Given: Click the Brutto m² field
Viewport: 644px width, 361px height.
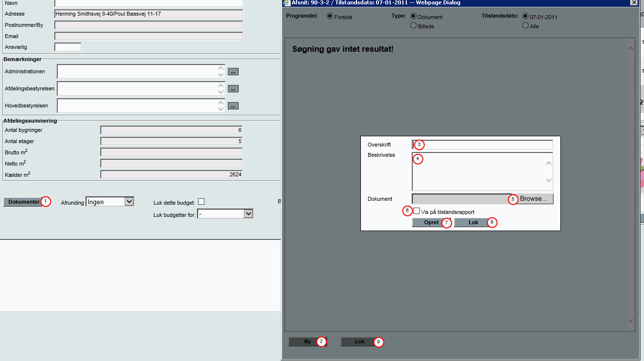Looking at the screenshot, I should (x=172, y=152).
